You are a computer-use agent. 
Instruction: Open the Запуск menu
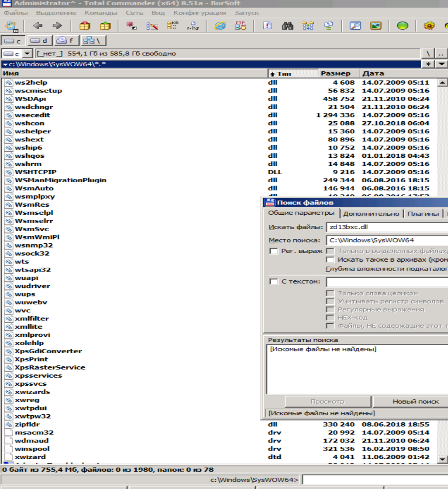(246, 13)
